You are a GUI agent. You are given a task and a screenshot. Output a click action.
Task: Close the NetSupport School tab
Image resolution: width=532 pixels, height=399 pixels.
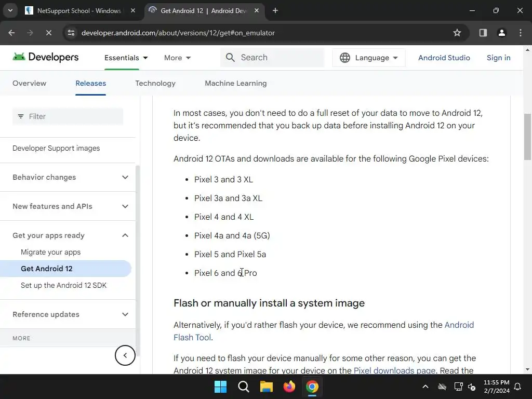(x=133, y=10)
